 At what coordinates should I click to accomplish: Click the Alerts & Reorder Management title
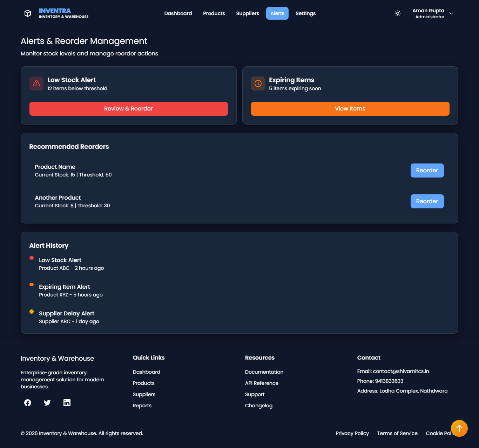point(84,41)
